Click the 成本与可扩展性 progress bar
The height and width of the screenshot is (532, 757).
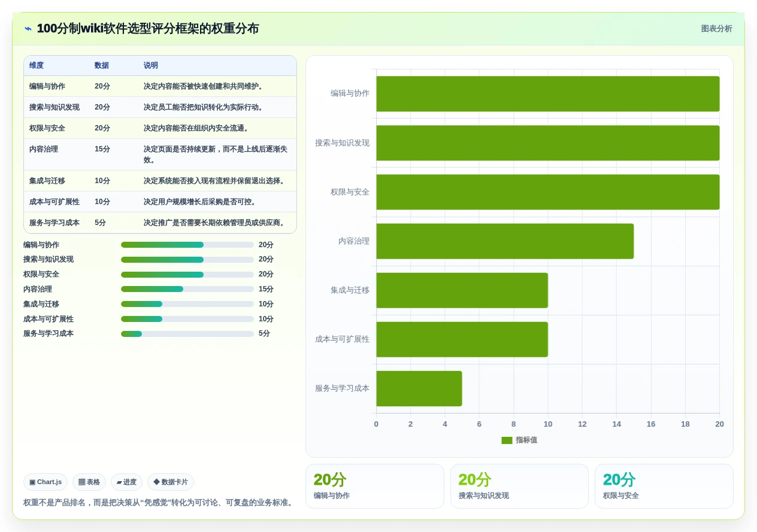click(x=187, y=319)
